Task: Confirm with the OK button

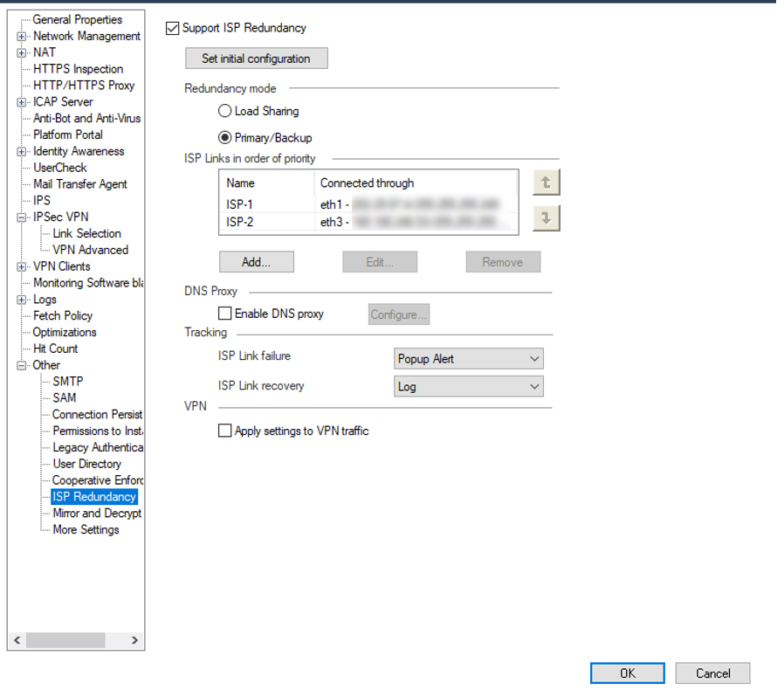Action: [x=628, y=673]
